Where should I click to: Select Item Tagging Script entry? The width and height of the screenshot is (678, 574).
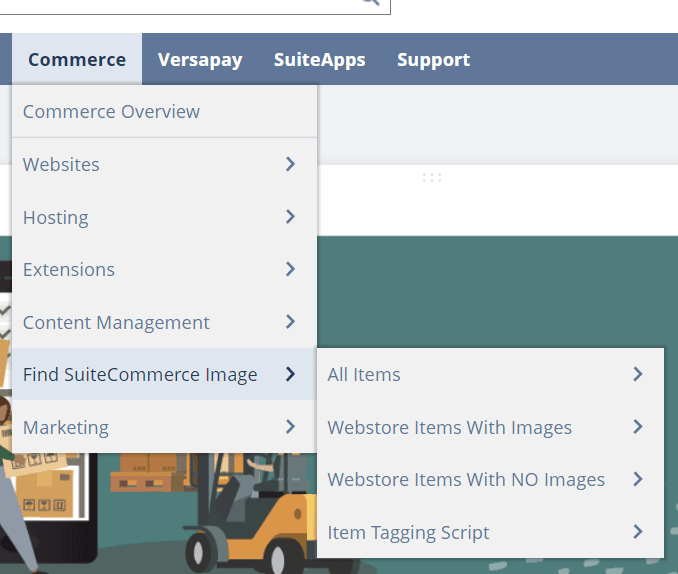click(x=490, y=532)
